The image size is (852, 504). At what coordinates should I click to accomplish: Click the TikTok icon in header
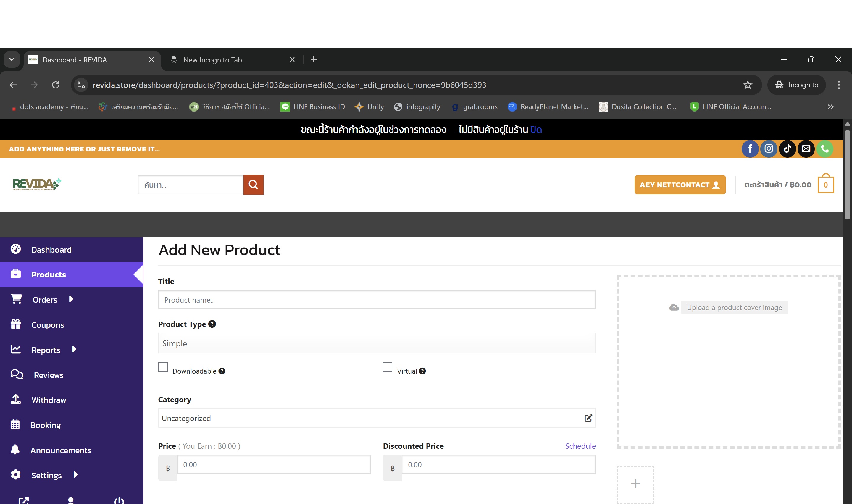787,149
